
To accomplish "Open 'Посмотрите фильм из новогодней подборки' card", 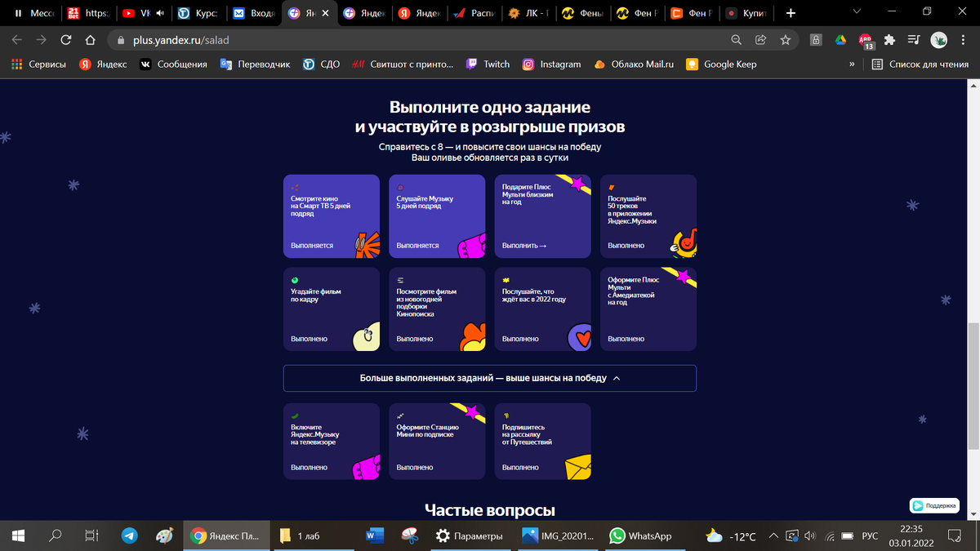I will (x=437, y=309).
